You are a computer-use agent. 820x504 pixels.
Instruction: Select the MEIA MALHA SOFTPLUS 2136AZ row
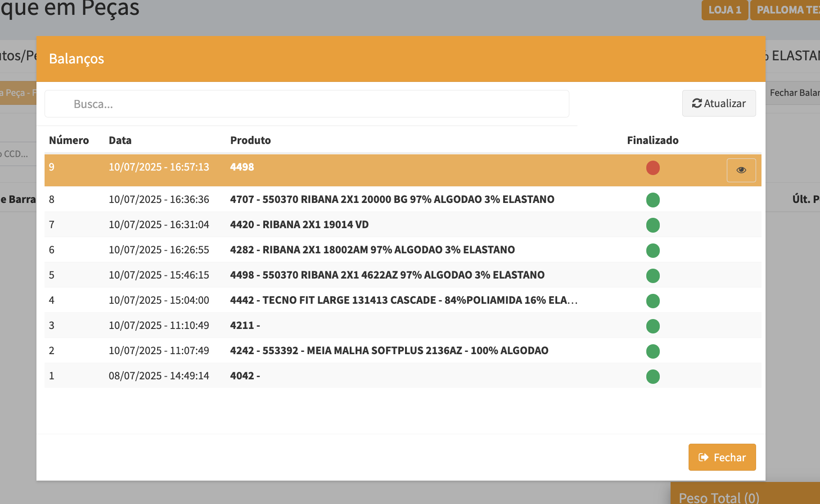389,351
